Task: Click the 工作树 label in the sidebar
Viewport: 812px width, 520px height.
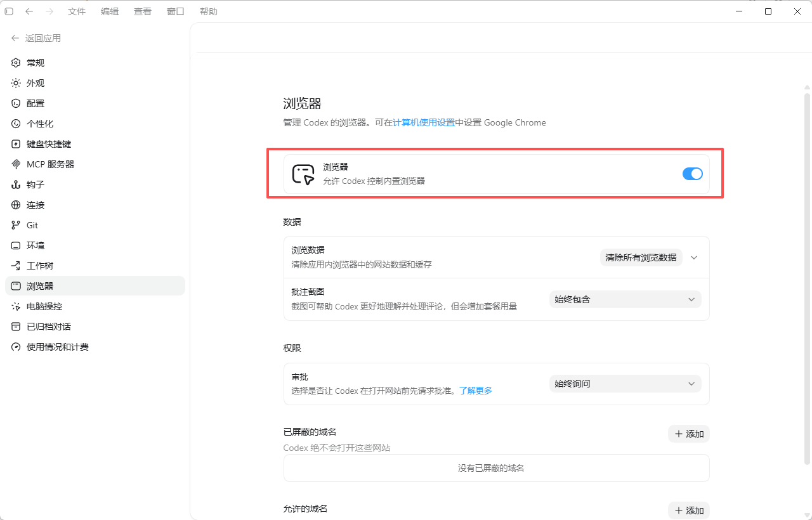Action: pos(40,266)
